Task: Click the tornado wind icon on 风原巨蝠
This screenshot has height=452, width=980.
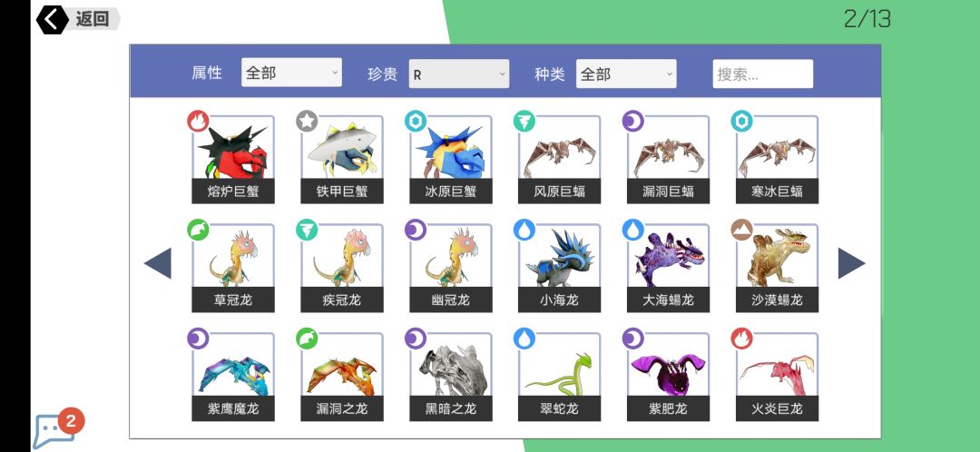Action: 524,121
